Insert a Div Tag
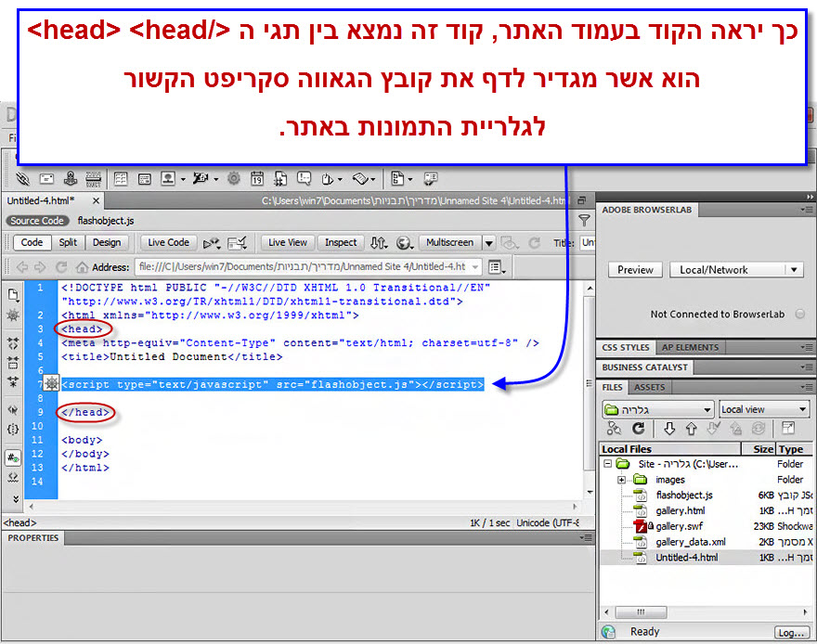Image resolution: width=817 pixels, height=644 pixels. point(144,179)
